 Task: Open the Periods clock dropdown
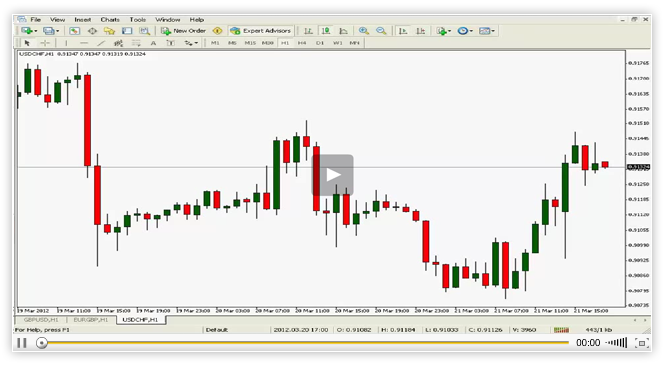[465, 31]
